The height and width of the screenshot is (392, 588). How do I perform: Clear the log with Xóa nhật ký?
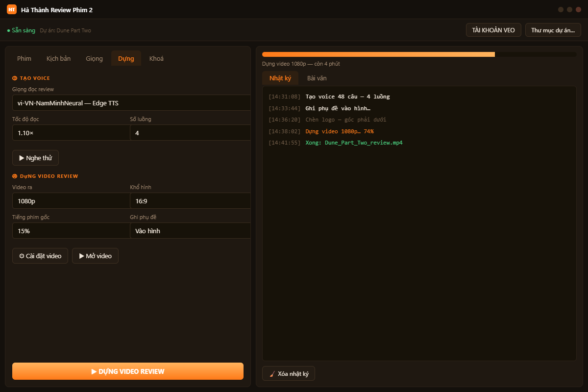289,373
